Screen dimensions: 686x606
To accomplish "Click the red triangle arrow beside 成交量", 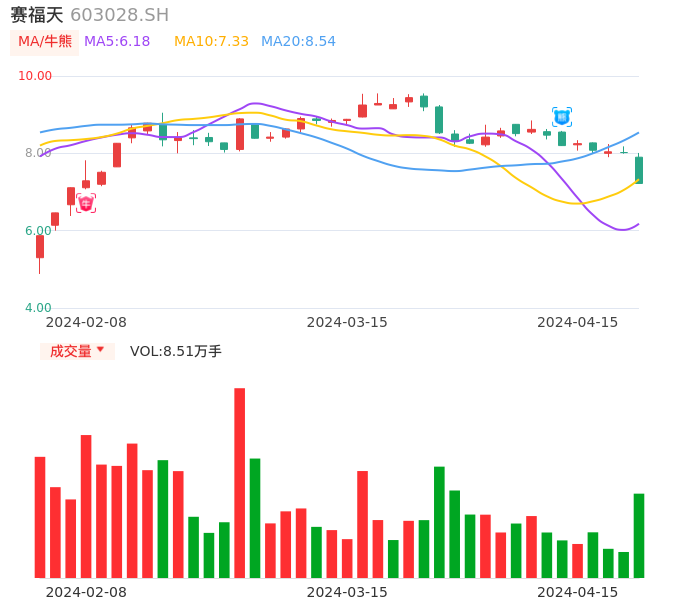I will coord(100,350).
